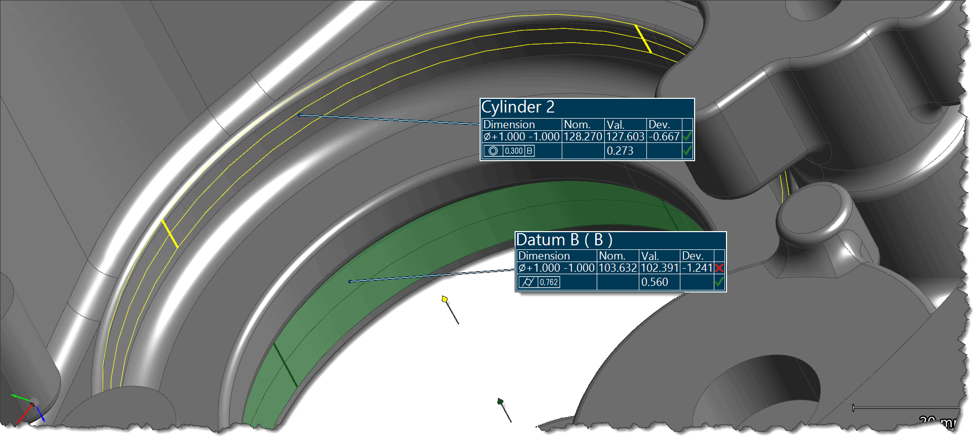The width and height of the screenshot is (980, 444).
Task: Click the Val. header in Datum B table
Action: (x=649, y=256)
